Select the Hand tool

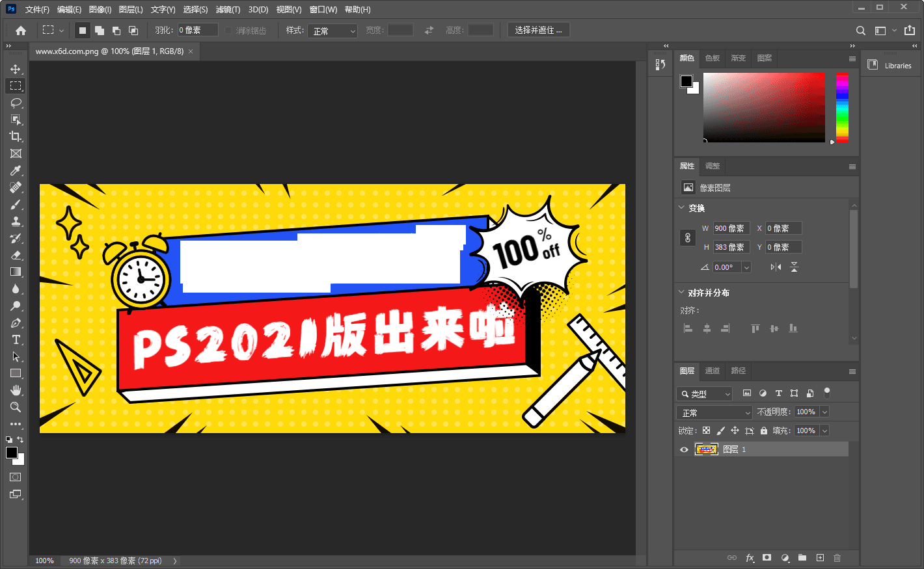(16, 390)
